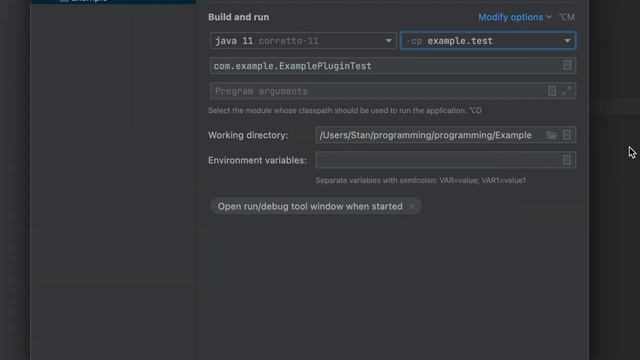Click 'Select the module whose classpath' hint text
This screenshot has width=640, height=360.
click(x=345, y=111)
